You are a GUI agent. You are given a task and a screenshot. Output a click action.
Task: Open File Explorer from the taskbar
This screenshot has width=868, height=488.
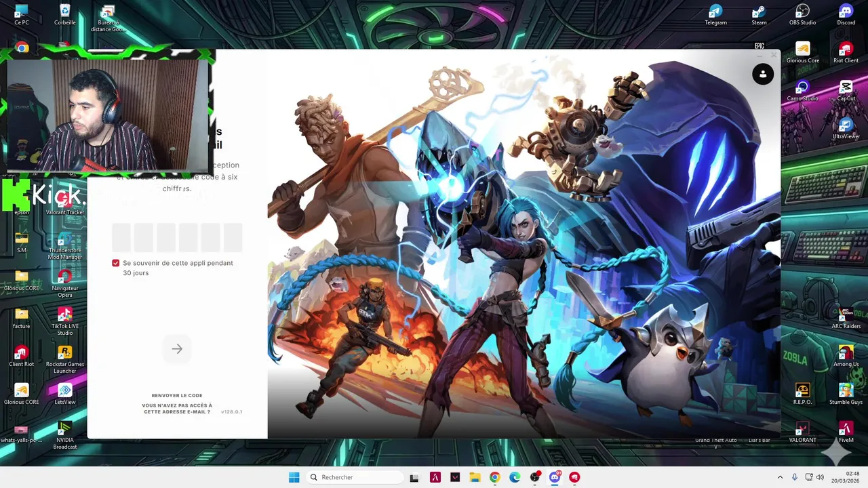pos(475,477)
